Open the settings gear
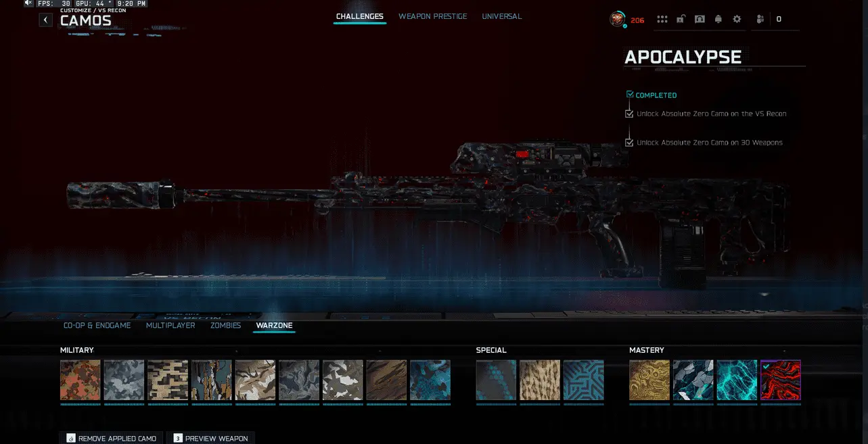The image size is (868, 444). pyautogui.click(x=737, y=20)
